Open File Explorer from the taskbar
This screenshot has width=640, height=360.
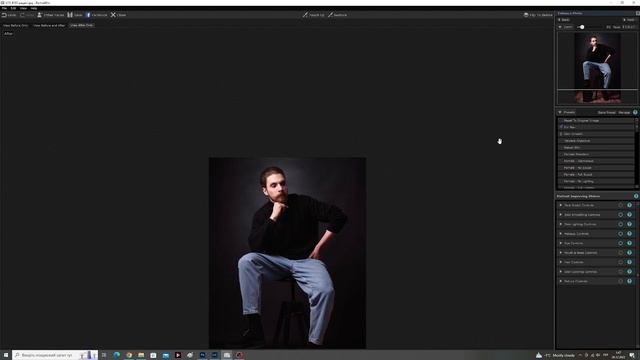coord(141,355)
